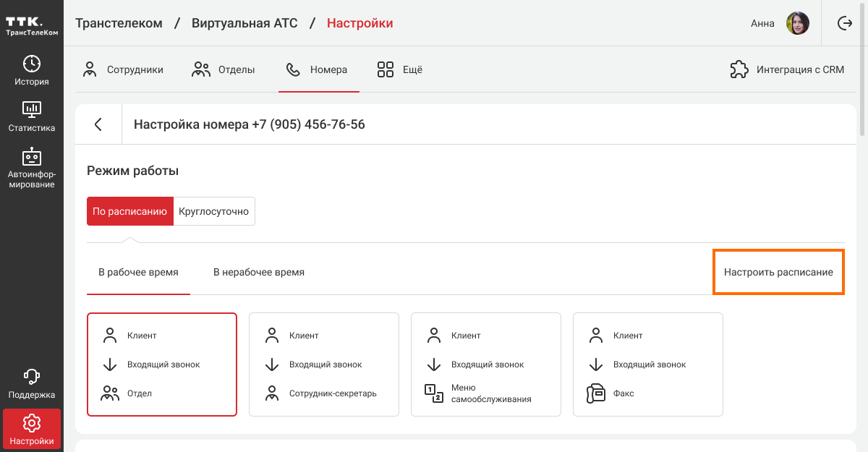Click the logout icon
The width and height of the screenshot is (868, 452).
click(844, 23)
